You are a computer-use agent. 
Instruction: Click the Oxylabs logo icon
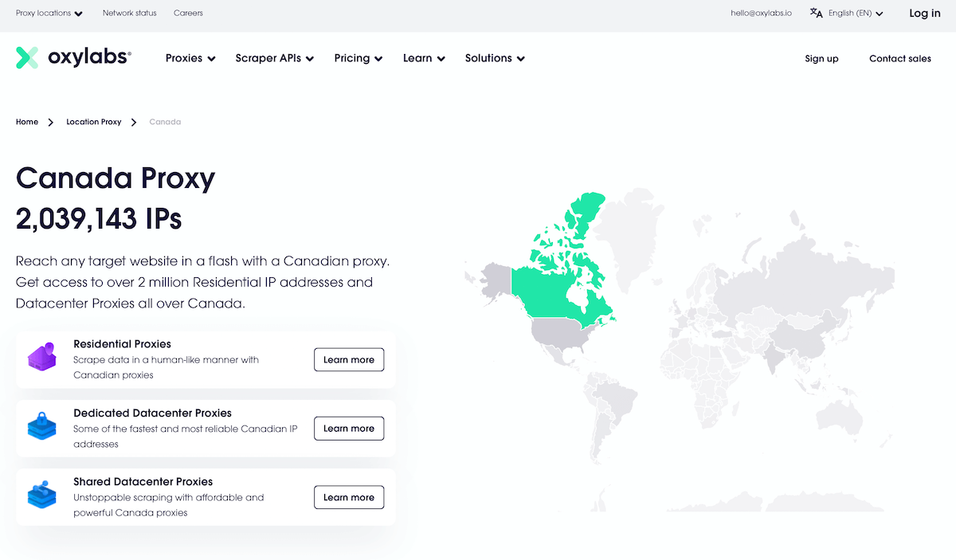click(x=27, y=57)
